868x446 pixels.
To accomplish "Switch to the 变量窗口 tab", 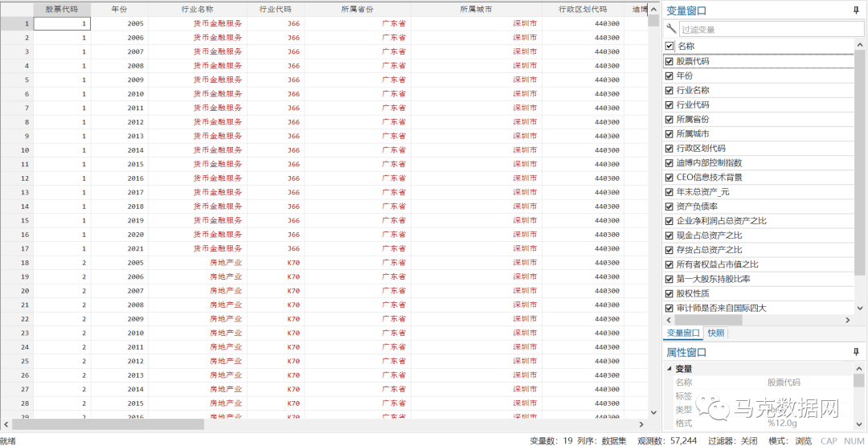I will click(682, 333).
